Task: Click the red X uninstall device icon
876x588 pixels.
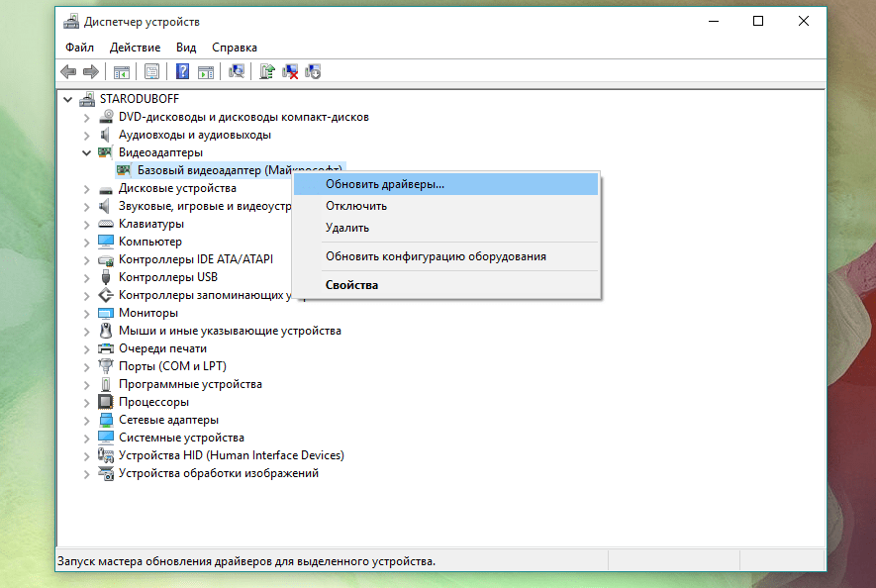Action: tap(290, 71)
